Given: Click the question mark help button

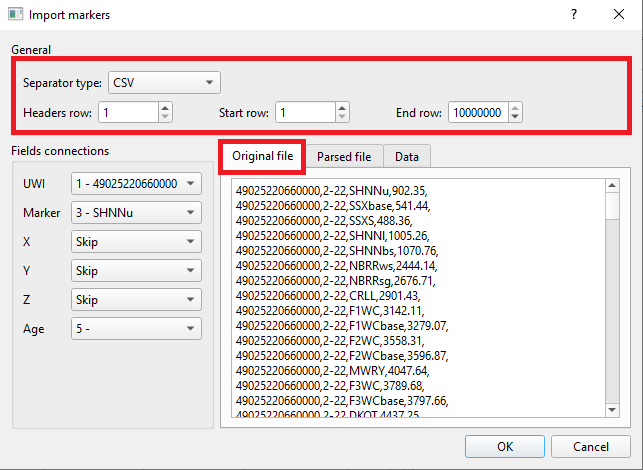Looking at the screenshot, I should (574, 15).
